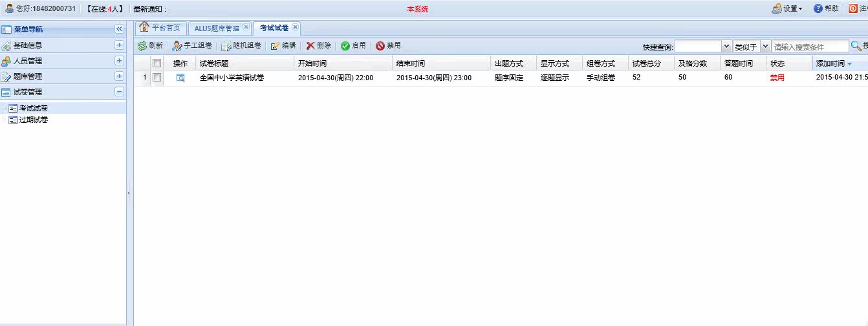The image size is (868, 326).
Task: Click the 刷新 refresh toolbar button
Action: (150, 45)
